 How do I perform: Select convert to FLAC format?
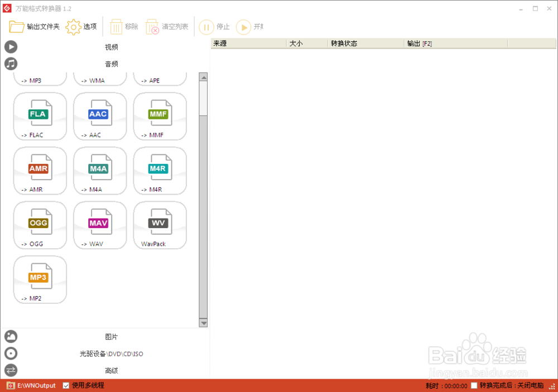[40, 117]
